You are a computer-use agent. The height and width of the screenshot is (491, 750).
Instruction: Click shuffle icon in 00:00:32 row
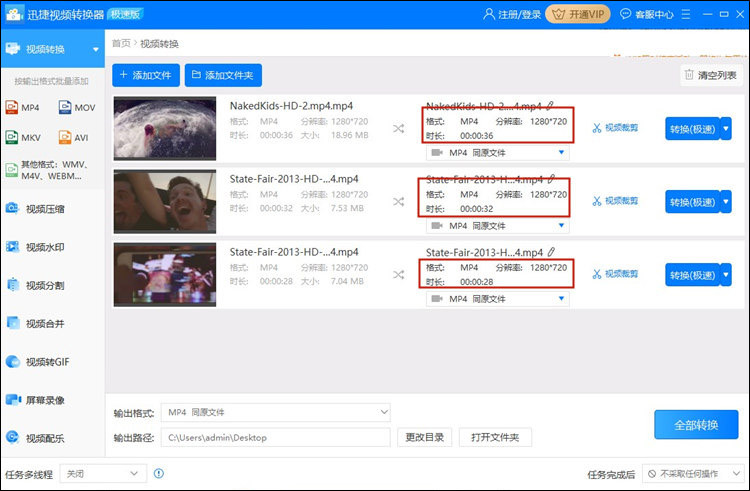pyautogui.click(x=398, y=202)
